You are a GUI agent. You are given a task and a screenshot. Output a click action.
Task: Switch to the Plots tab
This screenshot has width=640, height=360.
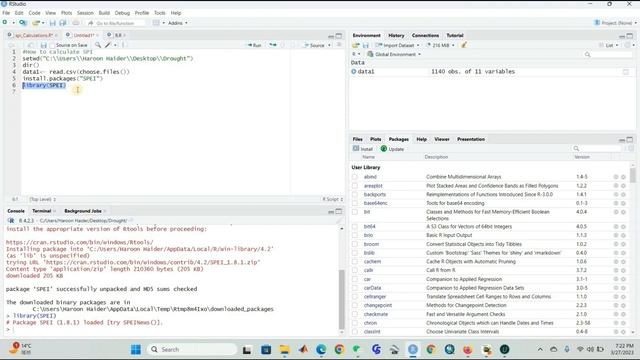pos(376,139)
